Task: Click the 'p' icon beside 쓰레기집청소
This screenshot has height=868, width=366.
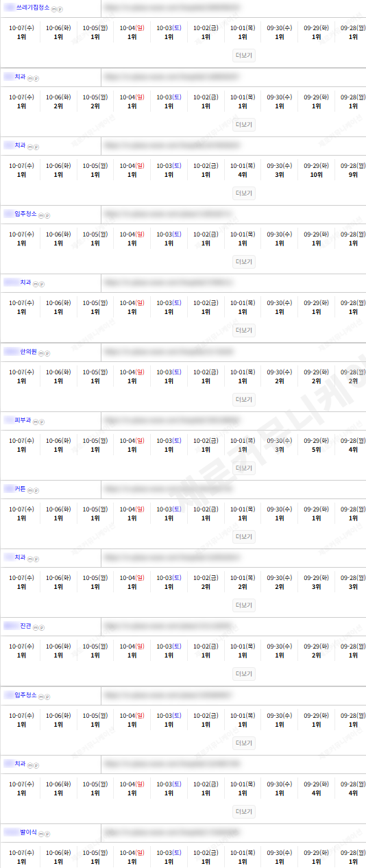Action: (60, 9)
